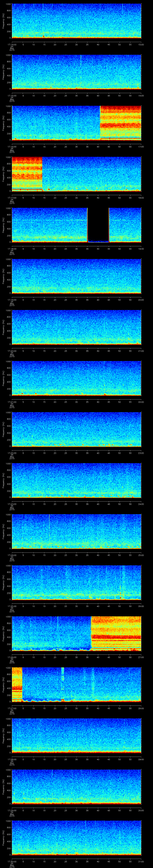Select the spectrogram panel starting at 17:28:00

[76, 736]
